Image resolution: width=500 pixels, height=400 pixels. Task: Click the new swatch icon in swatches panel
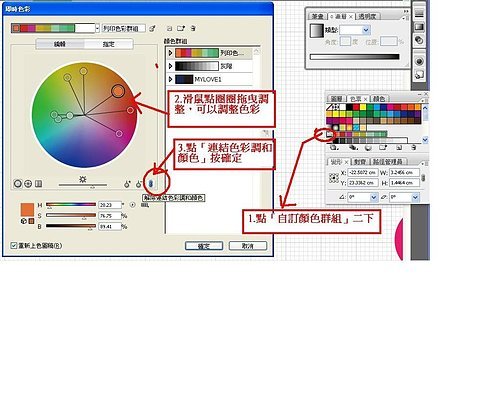pos(399,147)
